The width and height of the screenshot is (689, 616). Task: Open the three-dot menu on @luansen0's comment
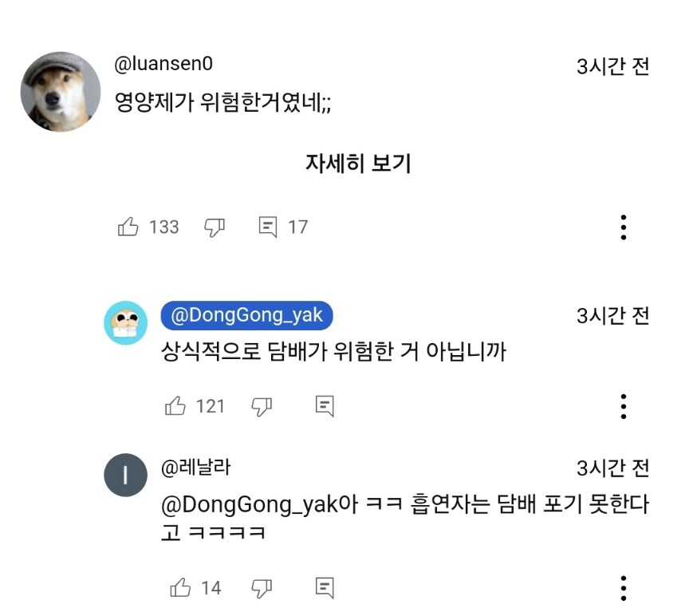[623, 227]
